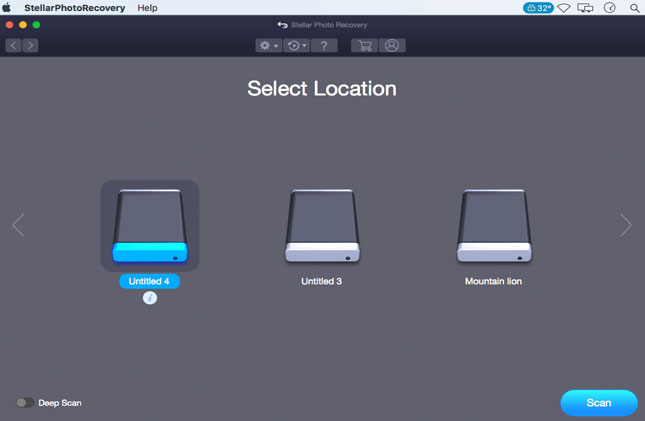Select the Untitled 3 drive icon
This screenshot has width=645, height=421.
click(322, 226)
